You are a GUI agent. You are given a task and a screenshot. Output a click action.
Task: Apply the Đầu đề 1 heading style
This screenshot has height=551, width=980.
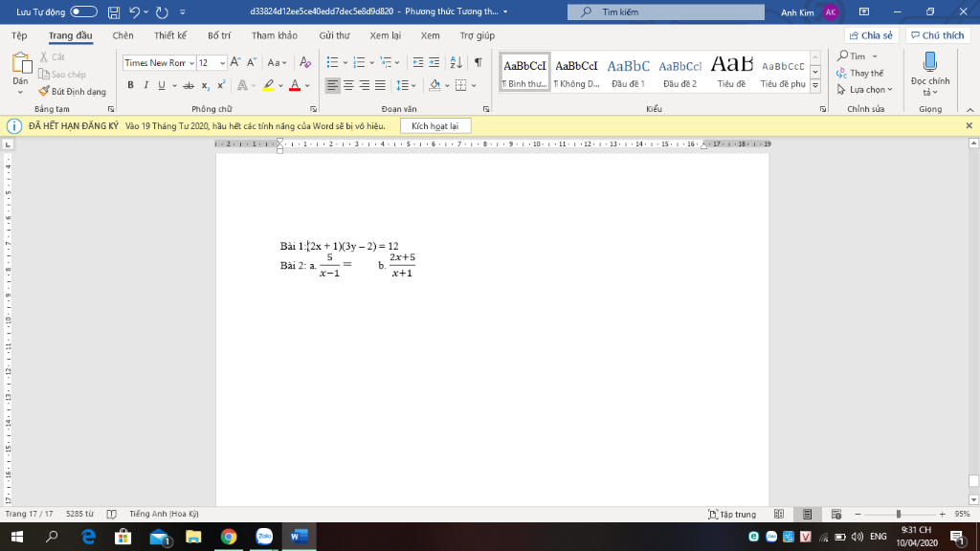(628, 73)
